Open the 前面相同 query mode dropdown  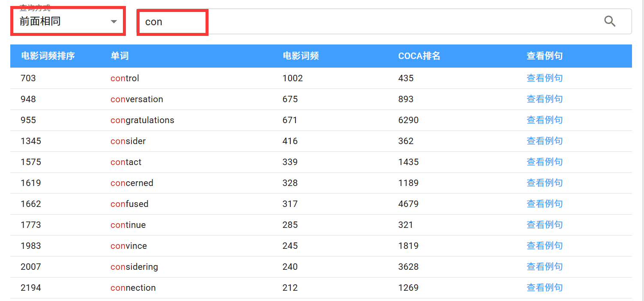(69, 21)
